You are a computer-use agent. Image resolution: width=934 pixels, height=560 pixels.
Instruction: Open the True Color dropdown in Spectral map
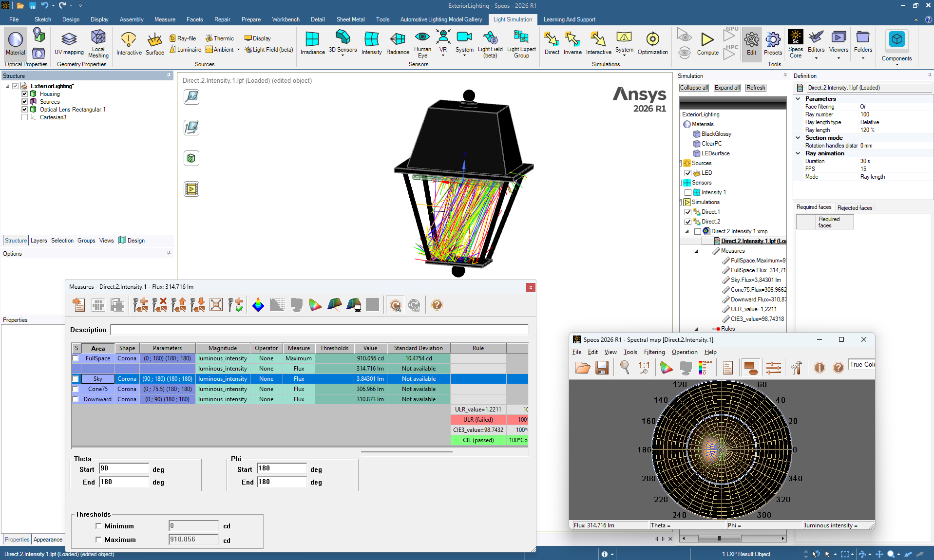point(861,364)
